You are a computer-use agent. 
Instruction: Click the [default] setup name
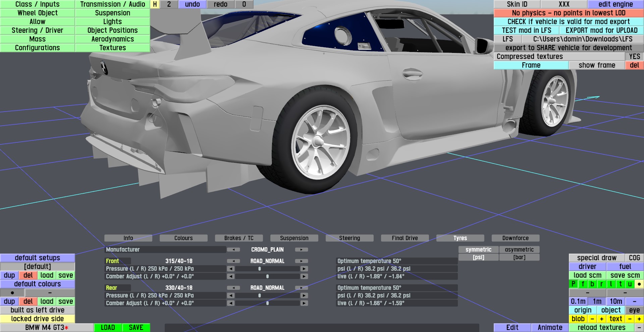[x=38, y=267]
